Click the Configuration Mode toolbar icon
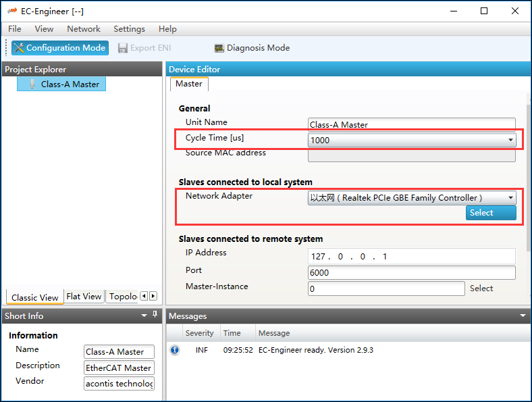The height and width of the screenshot is (402, 532). (19, 48)
